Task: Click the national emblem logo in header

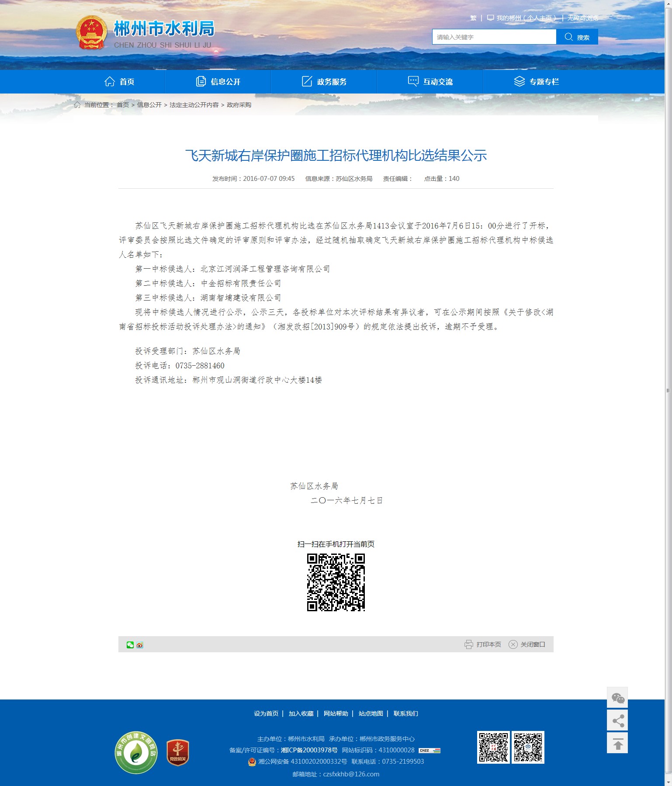Action: (91, 33)
